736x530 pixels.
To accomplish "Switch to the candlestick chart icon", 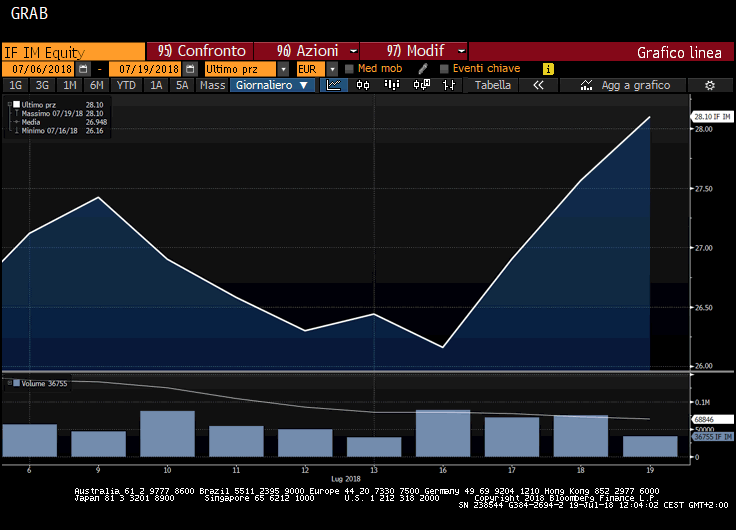I will (x=363, y=86).
